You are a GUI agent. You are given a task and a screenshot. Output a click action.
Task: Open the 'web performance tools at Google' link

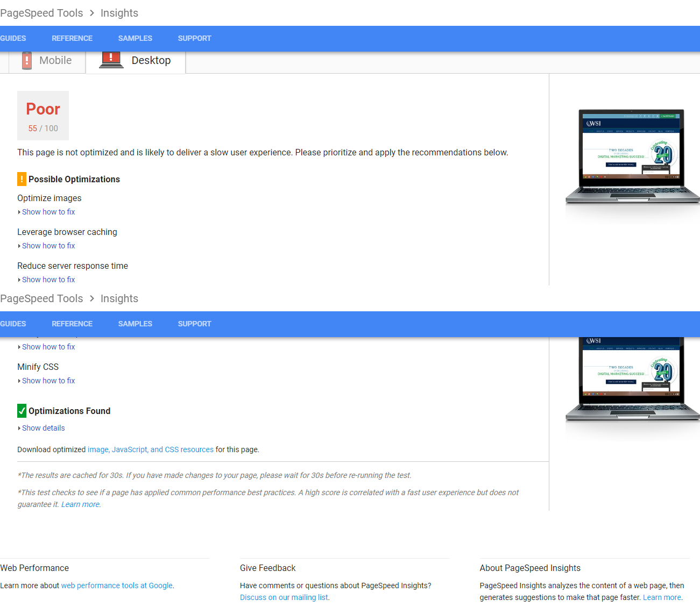(117, 585)
